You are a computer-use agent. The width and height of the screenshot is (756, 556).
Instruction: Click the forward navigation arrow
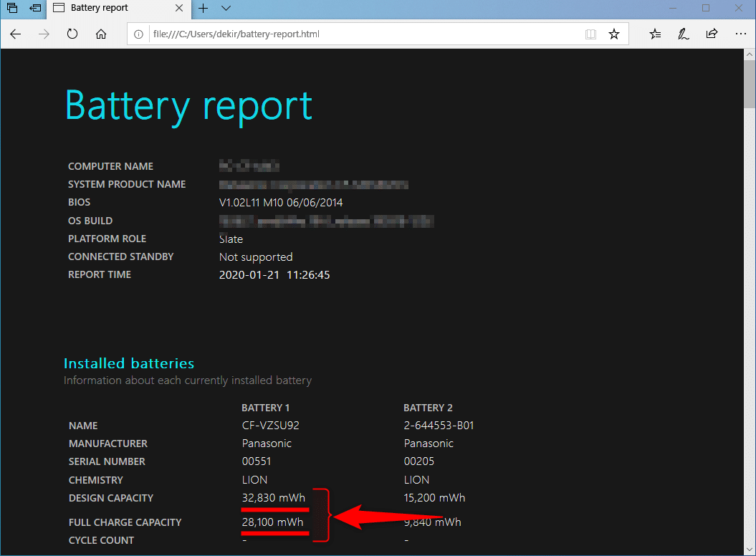[x=44, y=34]
